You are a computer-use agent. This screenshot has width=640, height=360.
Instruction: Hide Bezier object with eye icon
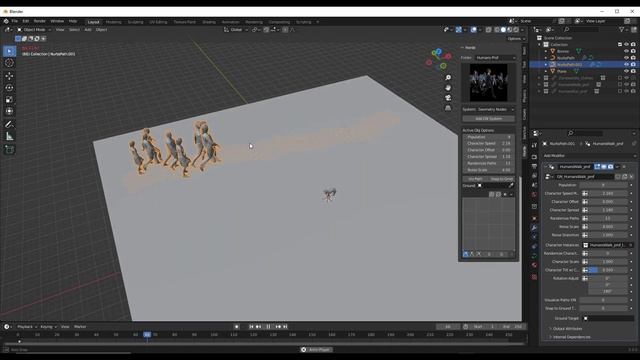click(626, 51)
